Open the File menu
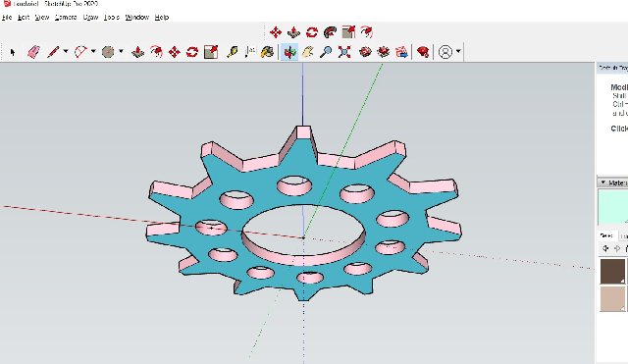 point(7,18)
